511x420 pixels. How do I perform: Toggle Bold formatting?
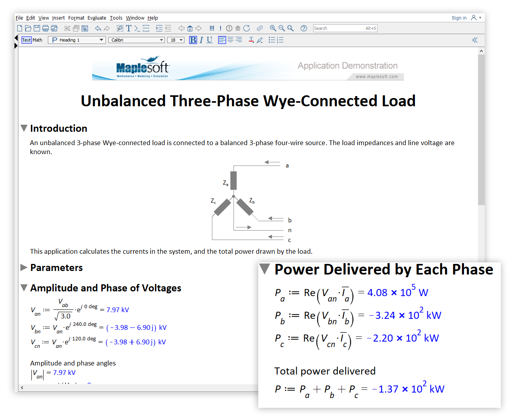point(193,40)
